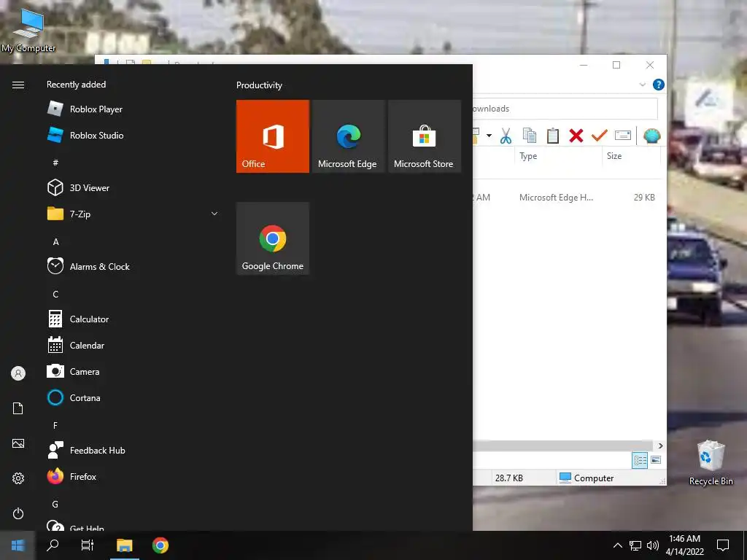
Task: Open 3D Viewer app
Action: pyautogui.click(x=133, y=187)
